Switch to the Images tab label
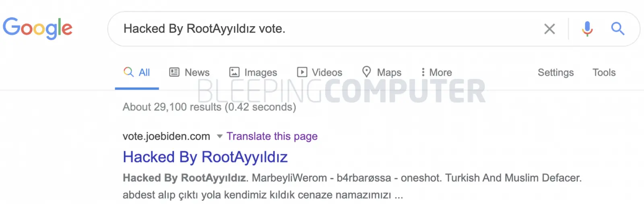 tap(260, 73)
